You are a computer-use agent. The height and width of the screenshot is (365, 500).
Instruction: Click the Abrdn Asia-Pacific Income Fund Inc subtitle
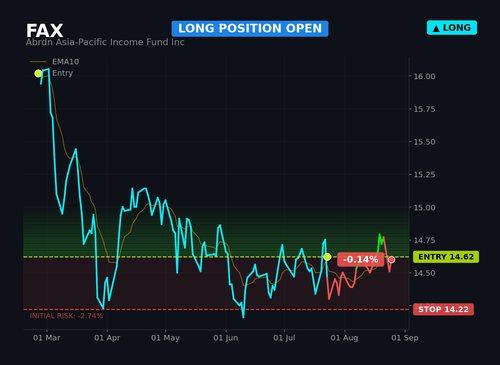coord(105,42)
